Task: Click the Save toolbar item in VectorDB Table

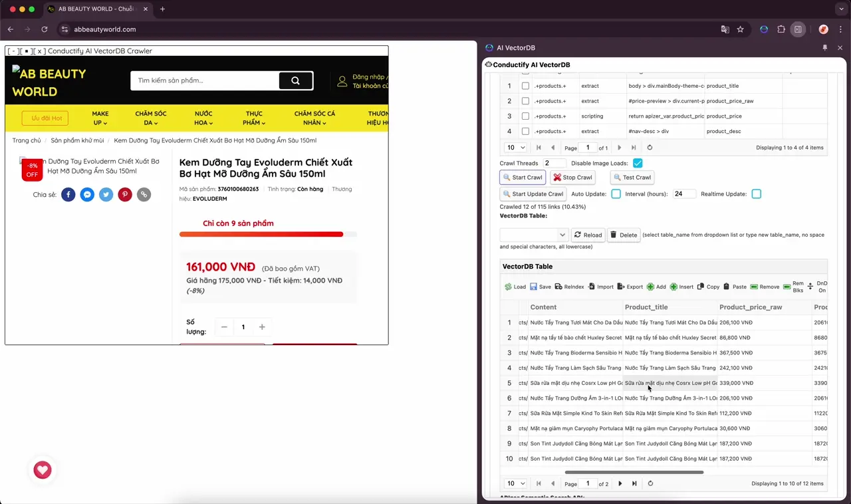Action: pos(540,287)
